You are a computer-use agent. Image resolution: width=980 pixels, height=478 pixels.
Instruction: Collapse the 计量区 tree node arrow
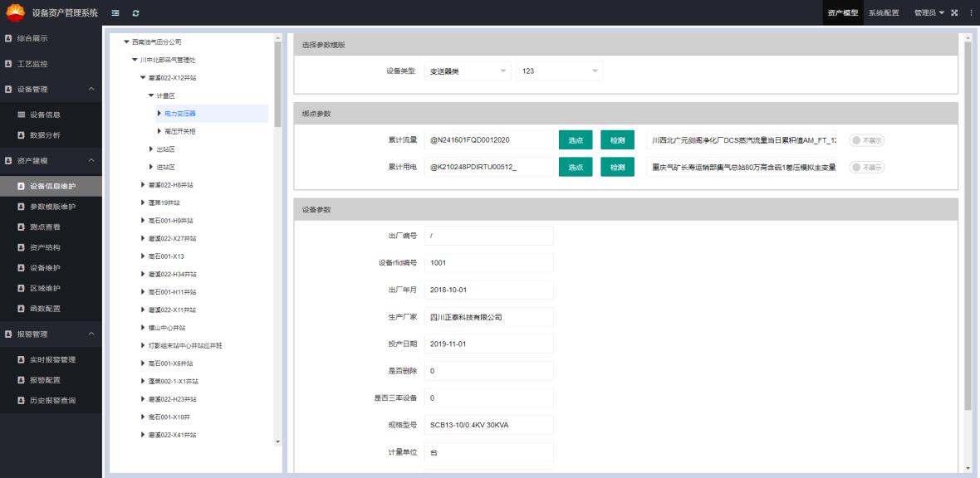click(151, 95)
